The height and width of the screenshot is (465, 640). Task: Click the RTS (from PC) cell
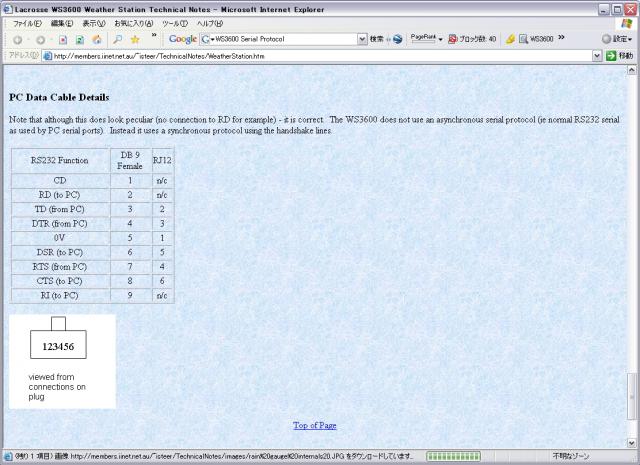tap(60, 267)
